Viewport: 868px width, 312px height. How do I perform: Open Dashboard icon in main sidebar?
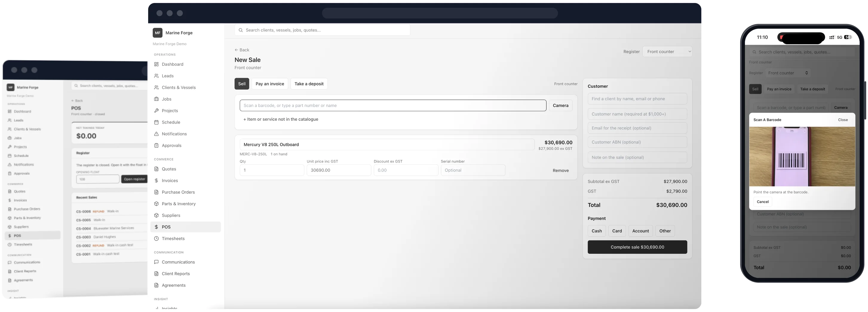[156, 64]
